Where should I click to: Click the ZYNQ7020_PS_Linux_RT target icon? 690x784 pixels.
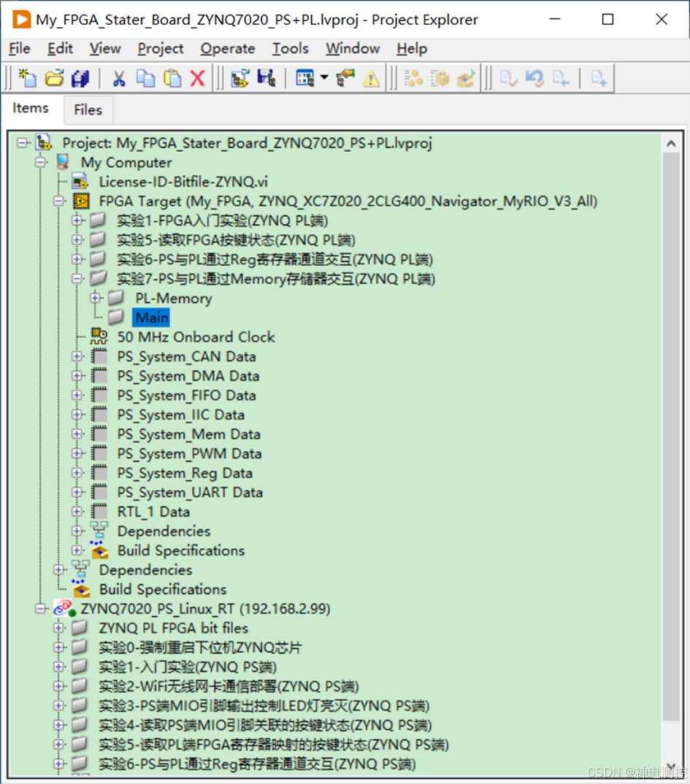(64, 609)
